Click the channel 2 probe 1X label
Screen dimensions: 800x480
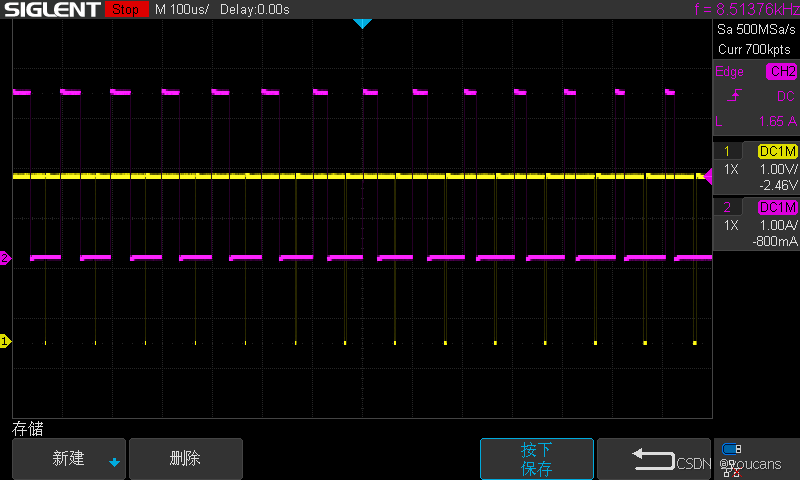point(731,225)
